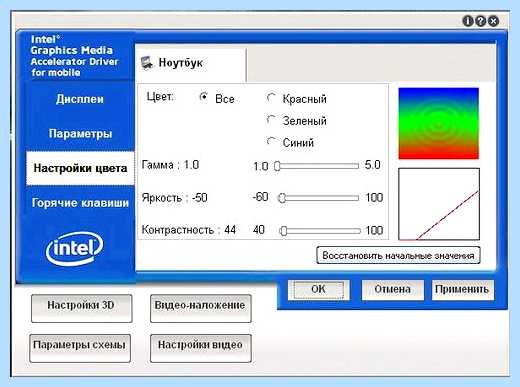
Task: Select the Ноутбук tab
Action: point(191,64)
